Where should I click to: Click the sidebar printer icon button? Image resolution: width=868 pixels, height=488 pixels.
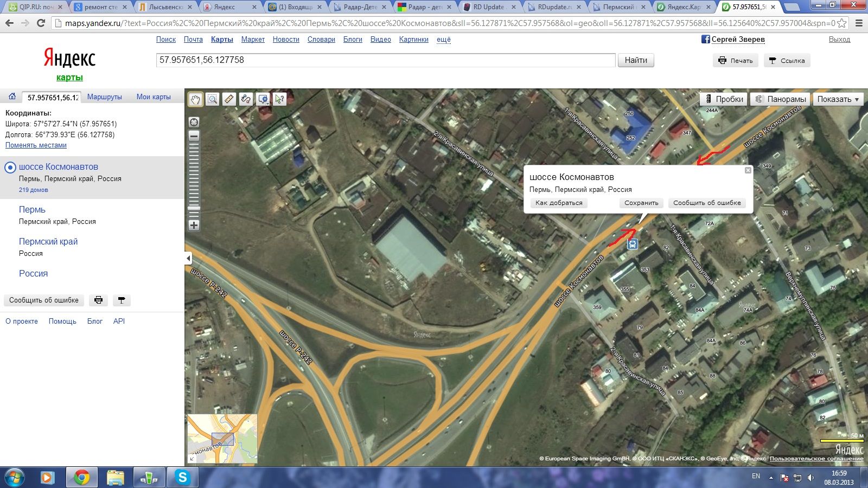point(98,300)
